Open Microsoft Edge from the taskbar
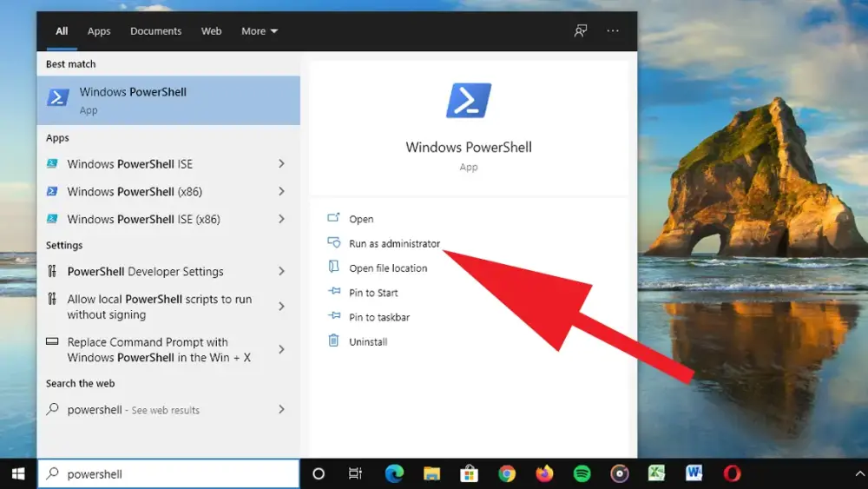The image size is (868, 489). (394, 473)
